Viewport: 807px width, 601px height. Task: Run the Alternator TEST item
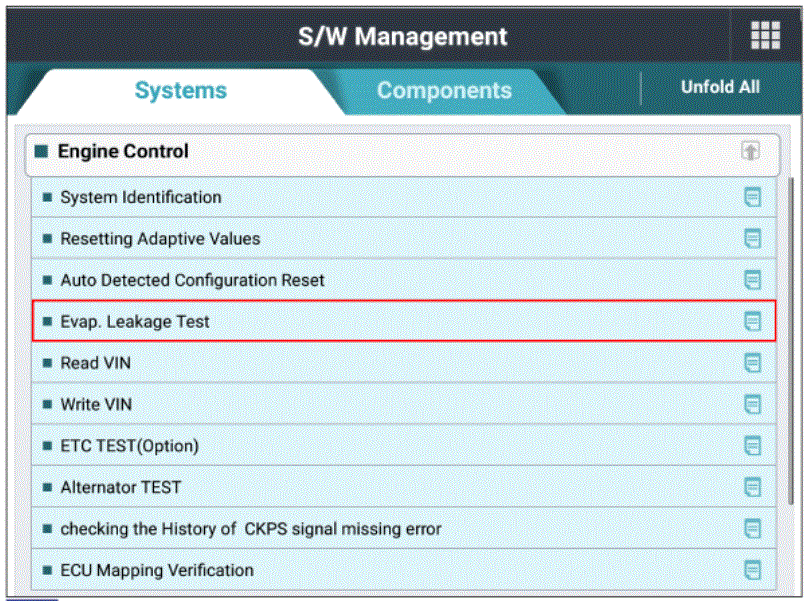point(404,487)
